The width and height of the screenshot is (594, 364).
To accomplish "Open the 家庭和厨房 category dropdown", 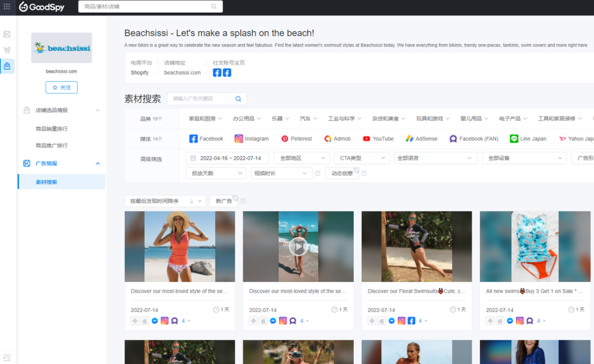I will click(206, 119).
